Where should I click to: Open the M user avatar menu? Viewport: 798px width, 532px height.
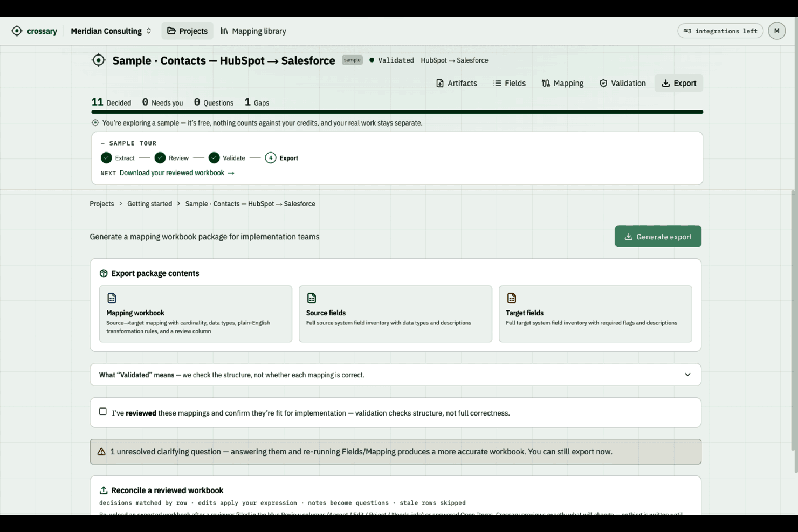coord(776,31)
